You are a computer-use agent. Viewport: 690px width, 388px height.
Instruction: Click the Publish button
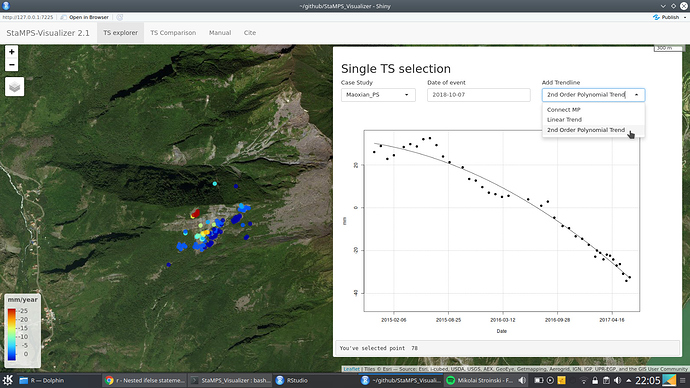pos(666,17)
